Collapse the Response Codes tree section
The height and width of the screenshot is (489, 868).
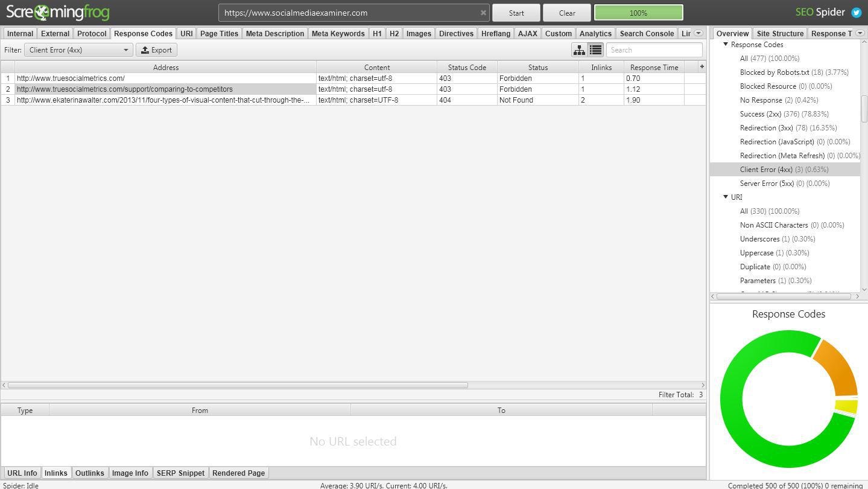(726, 45)
